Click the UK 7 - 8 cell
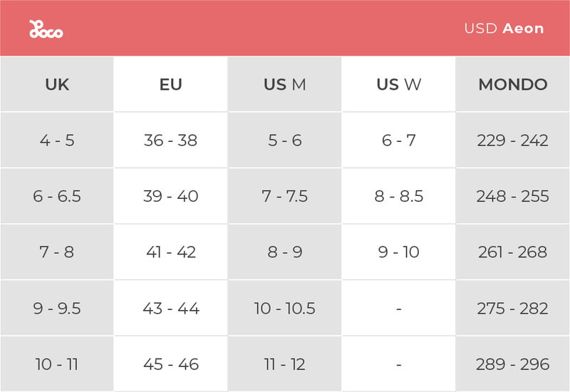The width and height of the screenshot is (570, 392). pos(57,252)
